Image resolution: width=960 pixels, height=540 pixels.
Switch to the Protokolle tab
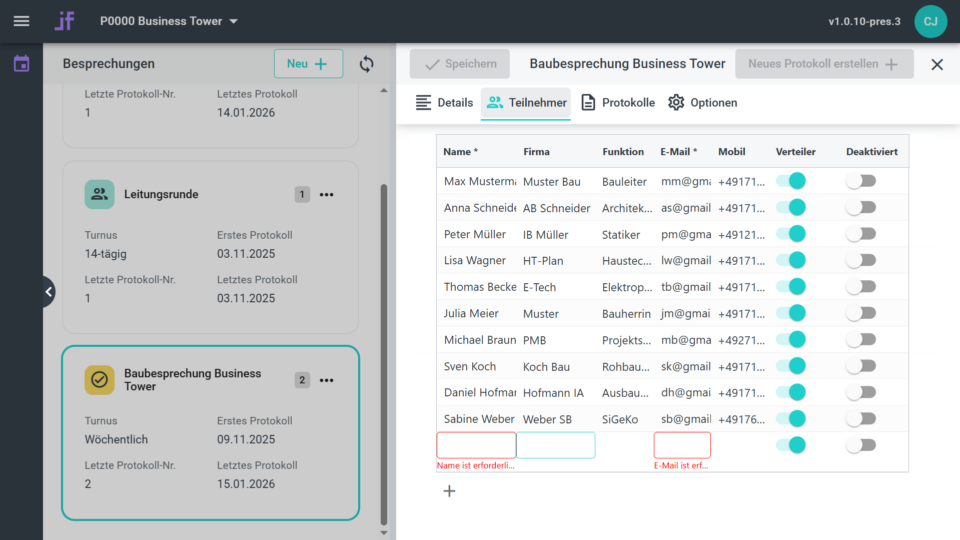tap(618, 103)
